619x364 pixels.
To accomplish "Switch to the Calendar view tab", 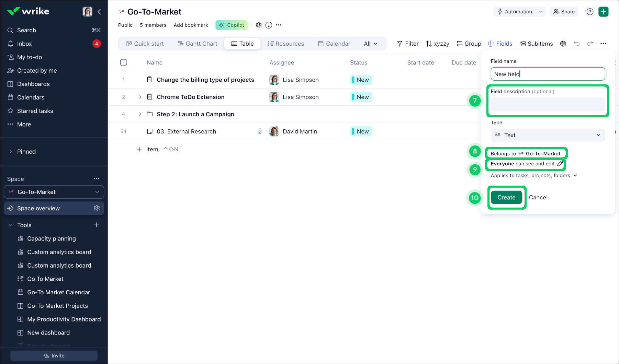I will 334,44.
